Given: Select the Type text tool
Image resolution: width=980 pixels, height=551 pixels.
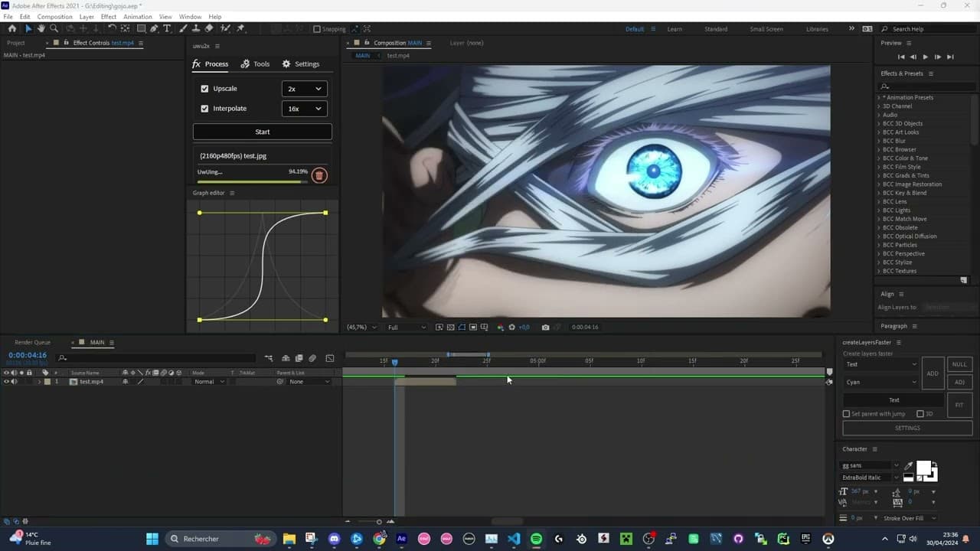Looking at the screenshot, I should click(x=167, y=28).
